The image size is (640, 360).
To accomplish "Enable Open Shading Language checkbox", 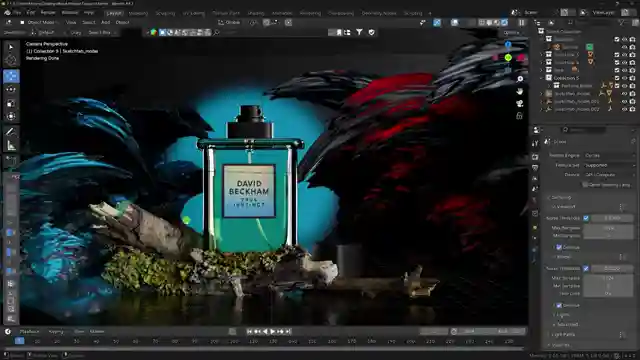I will [585, 185].
